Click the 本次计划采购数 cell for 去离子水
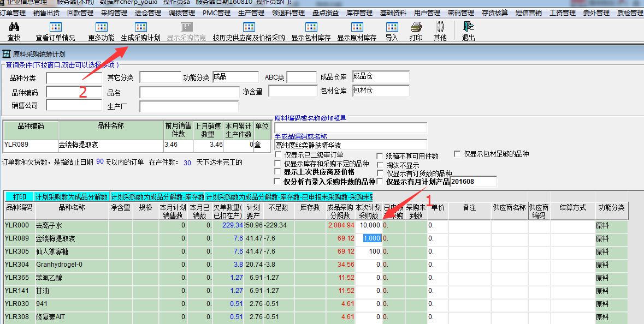644x324 pixels. tap(368, 225)
